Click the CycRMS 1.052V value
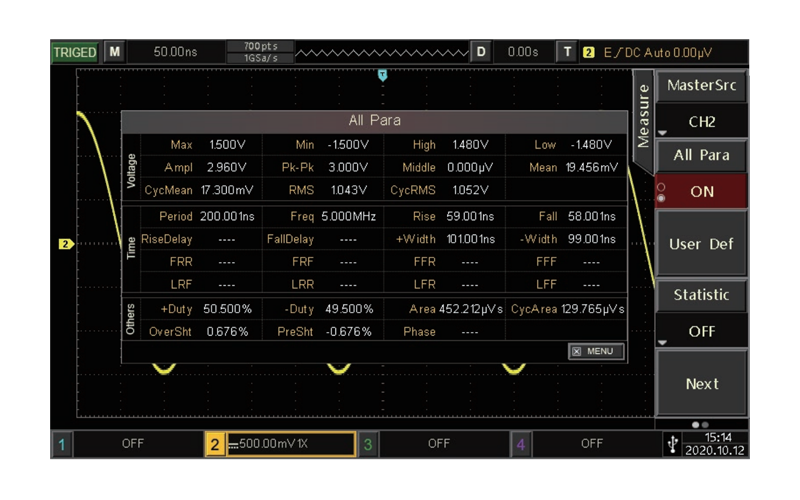The image size is (800, 500). (470, 190)
